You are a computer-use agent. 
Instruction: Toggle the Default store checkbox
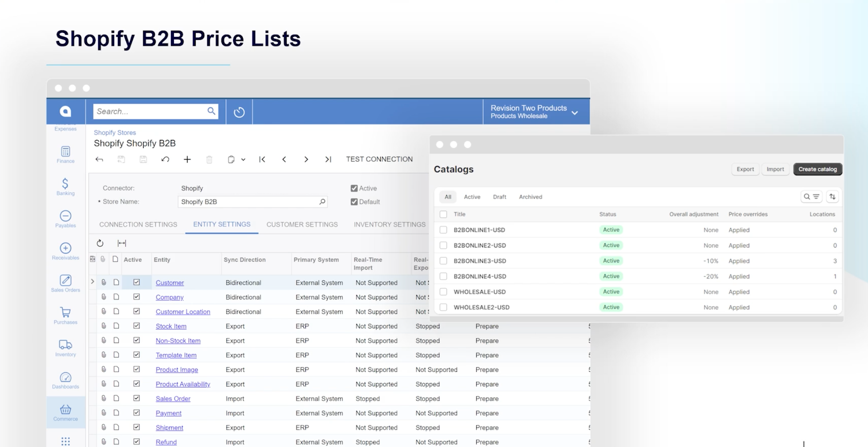click(x=354, y=202)
